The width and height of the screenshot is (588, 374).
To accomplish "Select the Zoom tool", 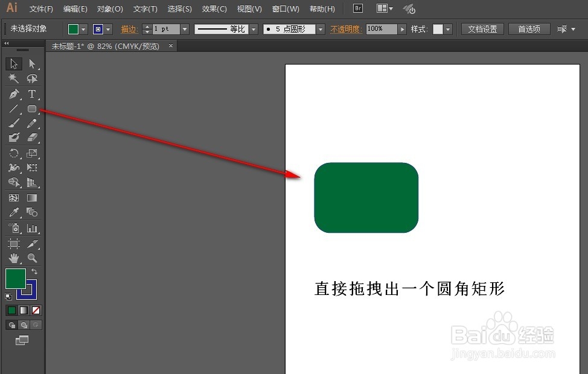I will click(33, 258).
